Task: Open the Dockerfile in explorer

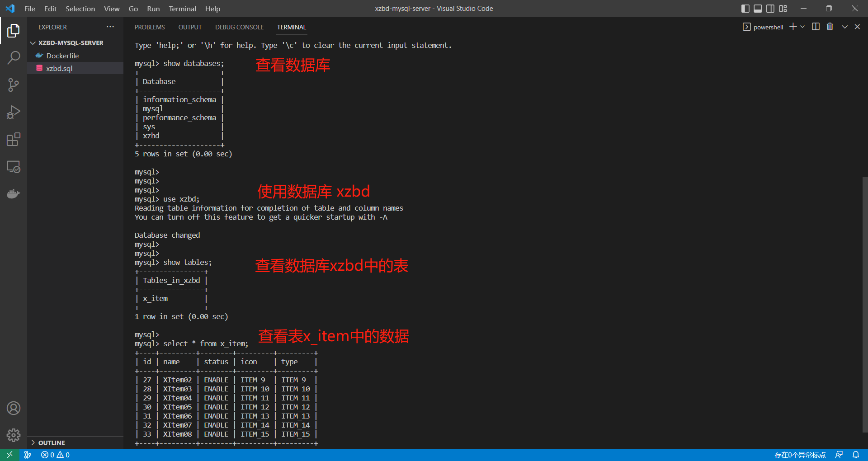Action: click(x=62, y=56)
